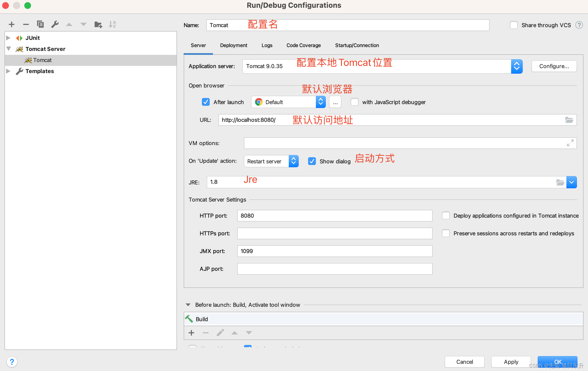588x371 pixels.
Task: Sort configurations alphabetically
Action: 112,24
